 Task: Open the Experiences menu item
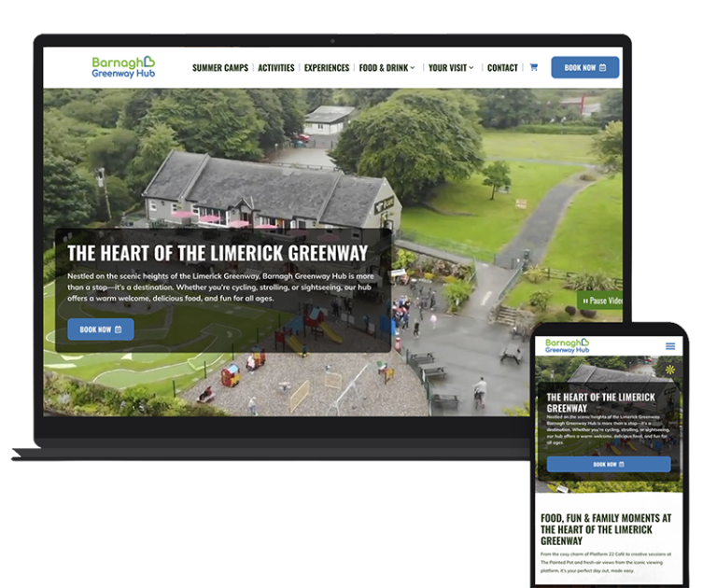(327, 68)
